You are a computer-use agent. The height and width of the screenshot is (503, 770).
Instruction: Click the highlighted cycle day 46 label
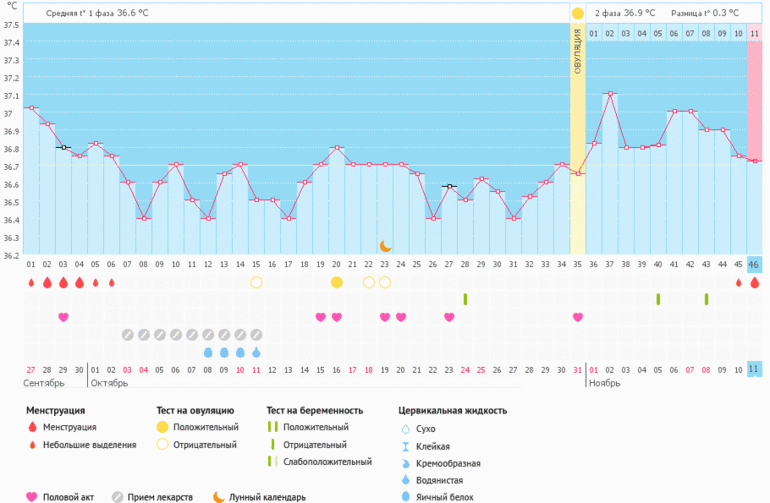click(x=754, y=264)
